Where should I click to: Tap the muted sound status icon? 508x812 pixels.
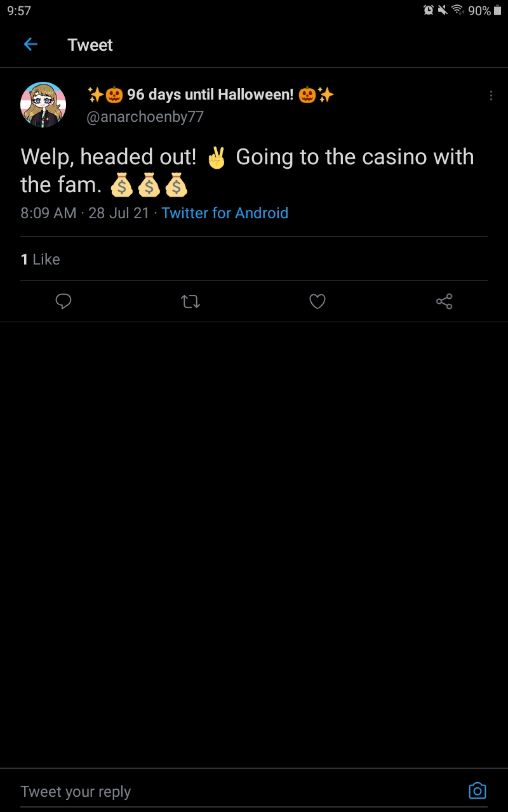tap(443, 10)
